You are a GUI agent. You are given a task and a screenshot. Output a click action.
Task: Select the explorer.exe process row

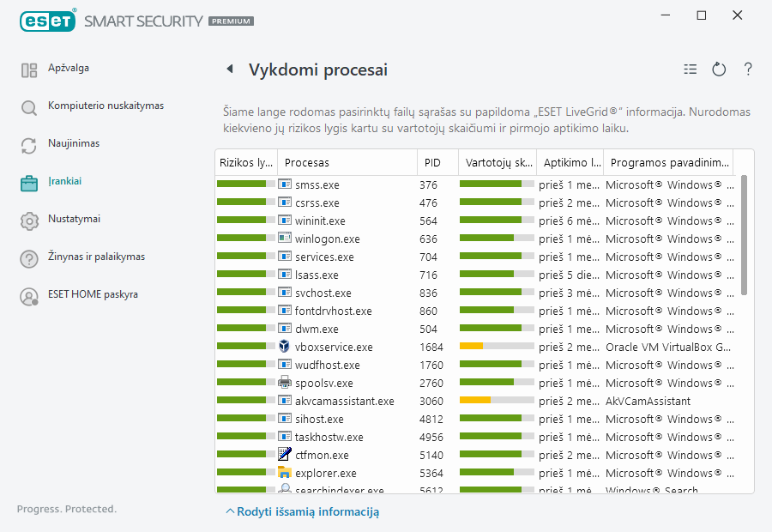point(325,474)
